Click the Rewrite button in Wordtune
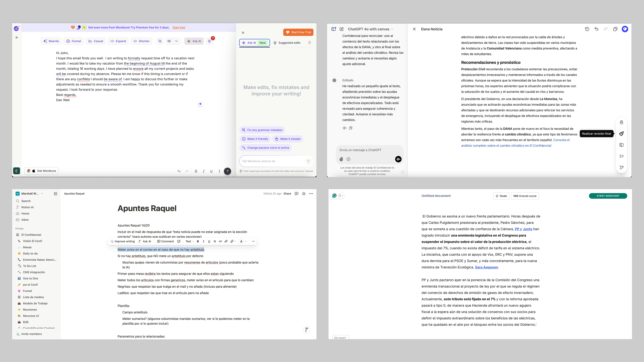This screenshot has width=644, height=362. click(51, 41)
